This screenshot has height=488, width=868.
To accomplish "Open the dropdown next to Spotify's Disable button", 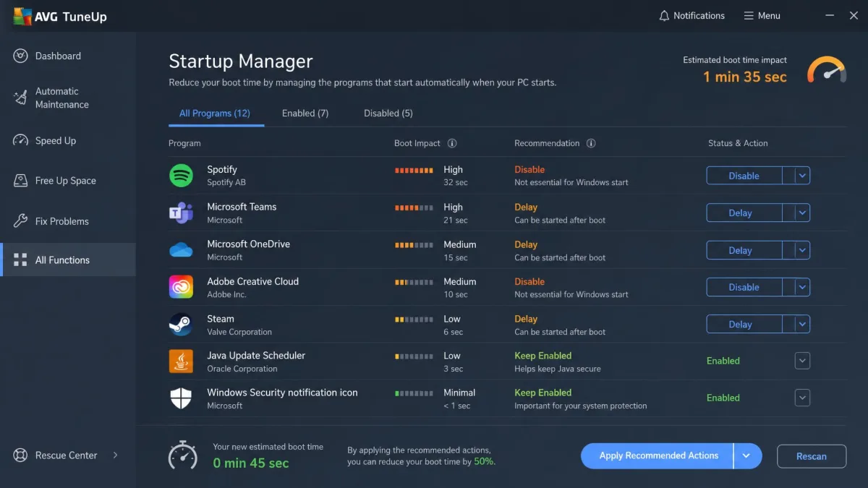I will [x=802, y=176].
